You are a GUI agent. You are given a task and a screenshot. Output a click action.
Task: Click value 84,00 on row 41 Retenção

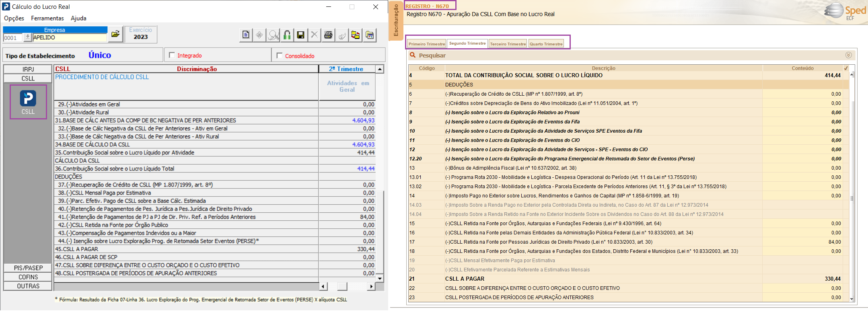point(367,217)
